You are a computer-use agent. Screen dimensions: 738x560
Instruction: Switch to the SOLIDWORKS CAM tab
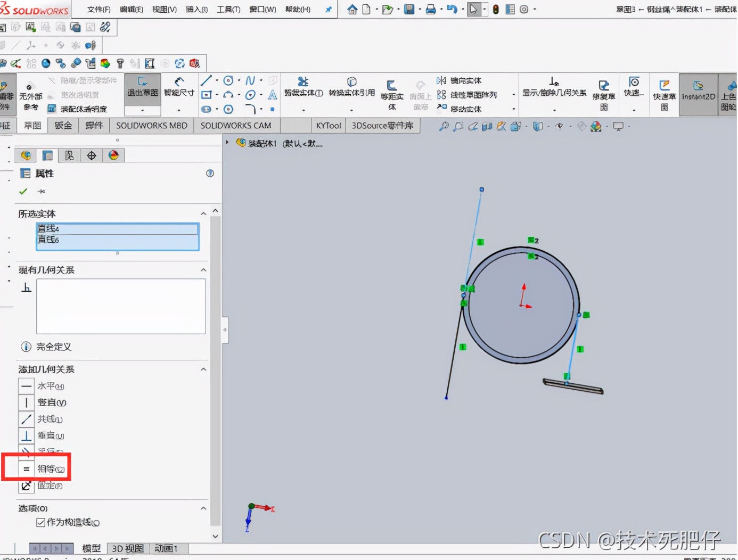tap(236, 126)
